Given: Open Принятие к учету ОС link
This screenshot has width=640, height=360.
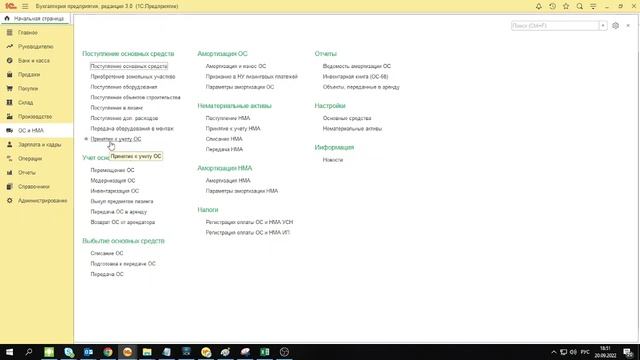Looking at the screenshot, I should pos(116,139).
